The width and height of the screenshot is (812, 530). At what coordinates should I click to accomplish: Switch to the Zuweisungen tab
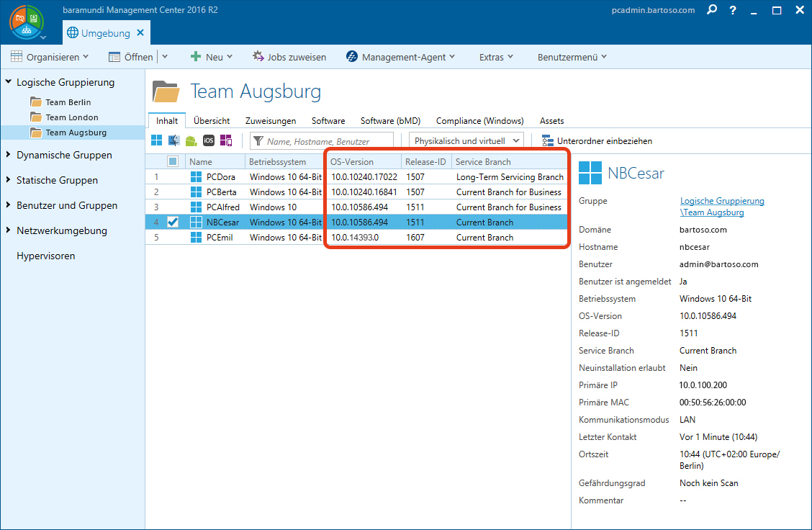[271, 121]
